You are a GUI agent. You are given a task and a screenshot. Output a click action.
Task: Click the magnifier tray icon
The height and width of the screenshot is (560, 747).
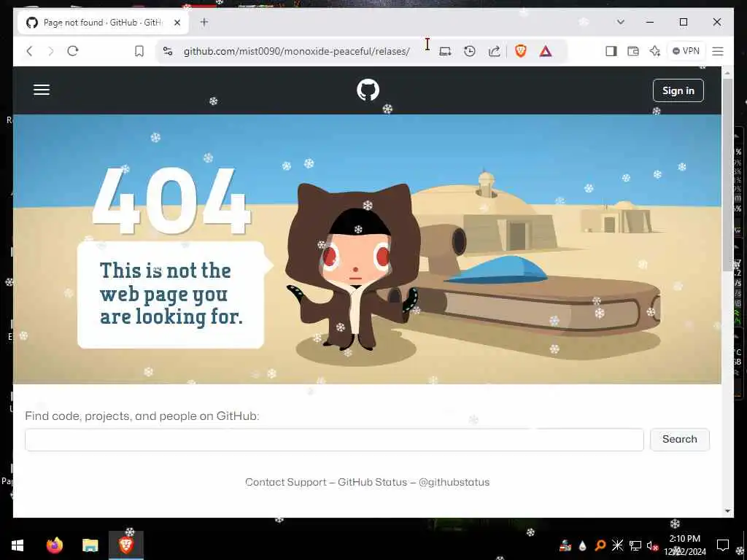[600, 545]
